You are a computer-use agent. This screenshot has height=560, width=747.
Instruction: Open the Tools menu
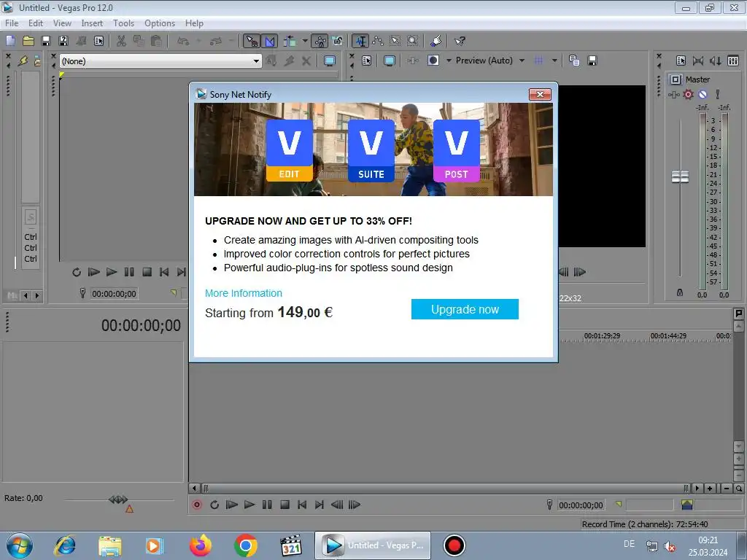click(123, 23)
